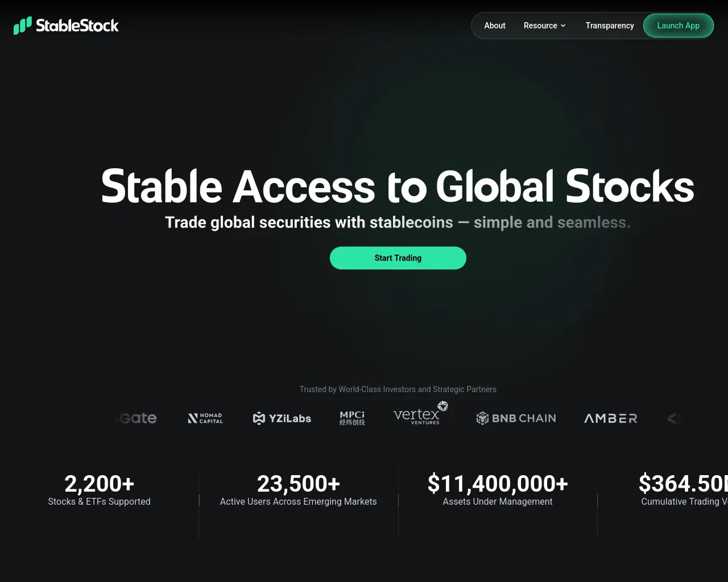The image size is (728, 582).
Task: Click the StableStock wordmark text
Action: [x=77, y=26]
